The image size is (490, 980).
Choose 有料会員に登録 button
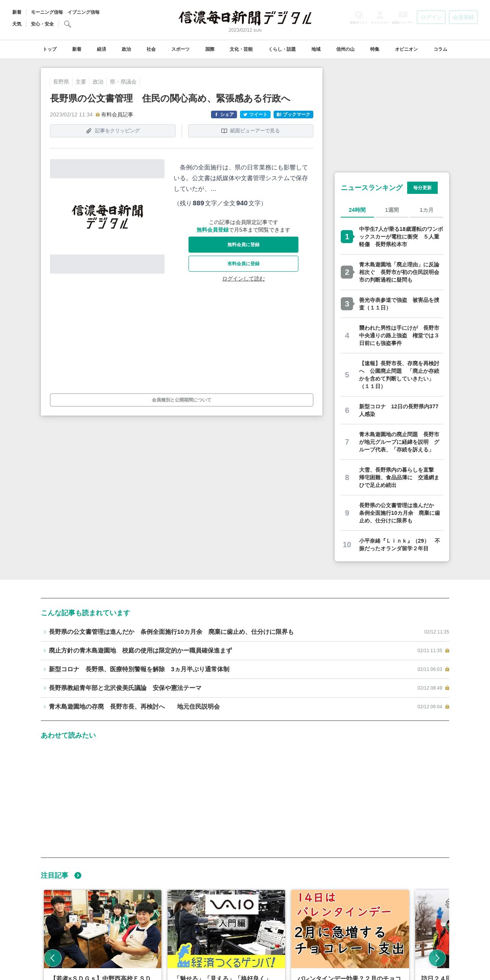pyautogui.click(x=243, y=264)
